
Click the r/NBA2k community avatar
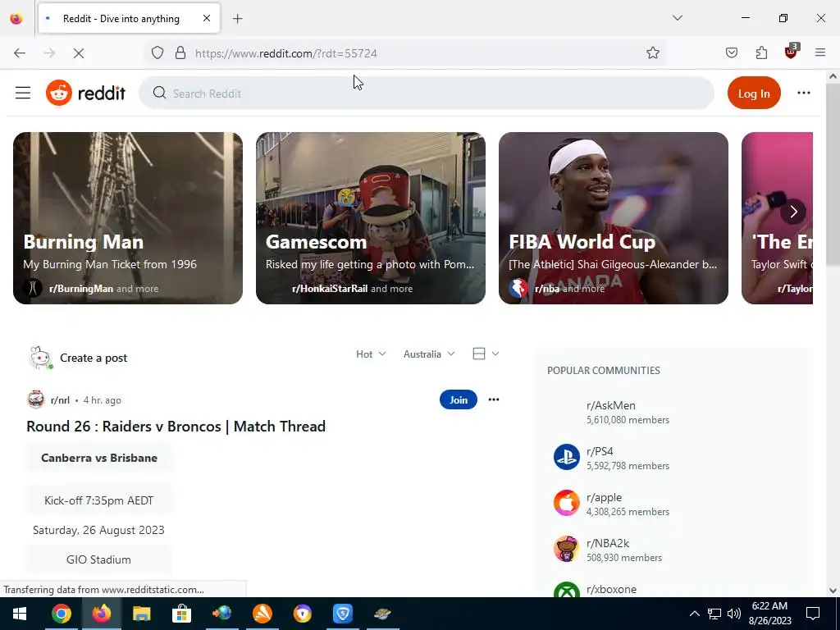566,549
